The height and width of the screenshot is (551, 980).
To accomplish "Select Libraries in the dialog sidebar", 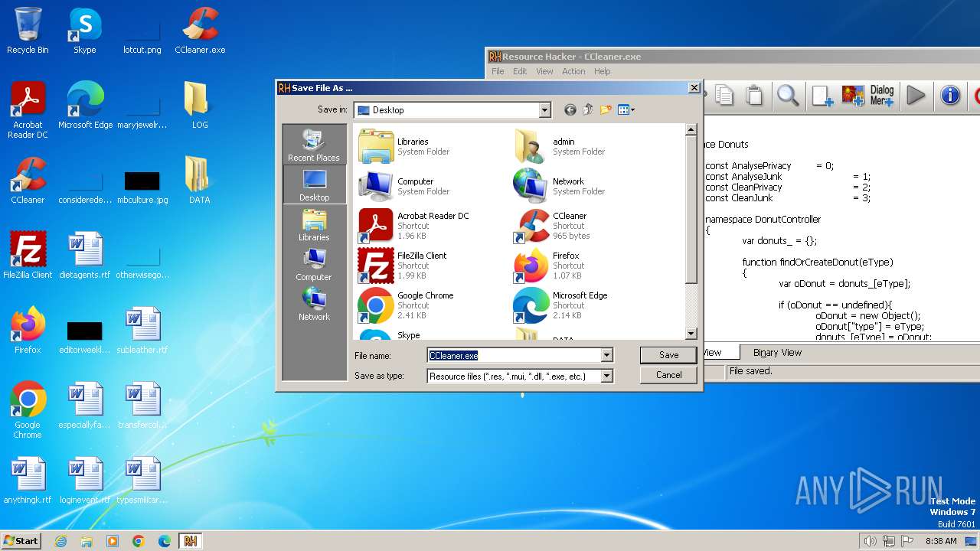I will click(x=314, y=224).
